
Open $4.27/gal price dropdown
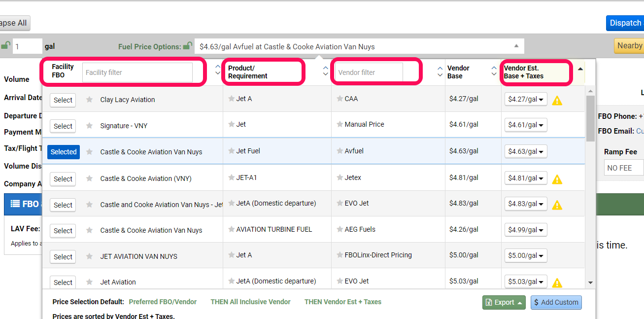click(526, 99)
